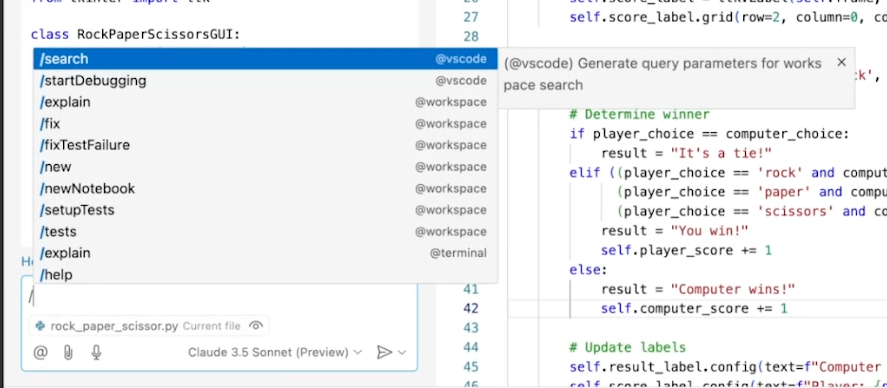887x388 pixels.
Task: Click the Python file icon in attachment chip
Action: [40, 326]
